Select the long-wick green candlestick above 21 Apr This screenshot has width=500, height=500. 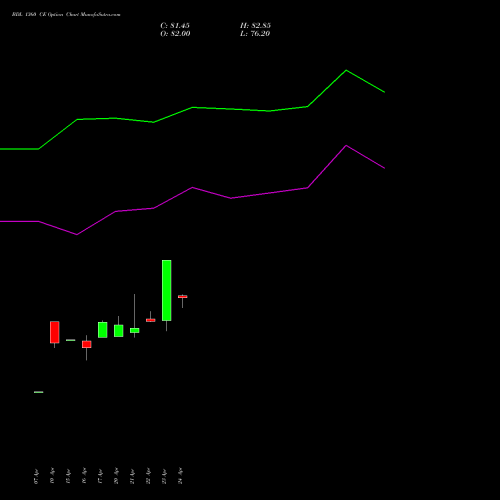coord(135,330)
